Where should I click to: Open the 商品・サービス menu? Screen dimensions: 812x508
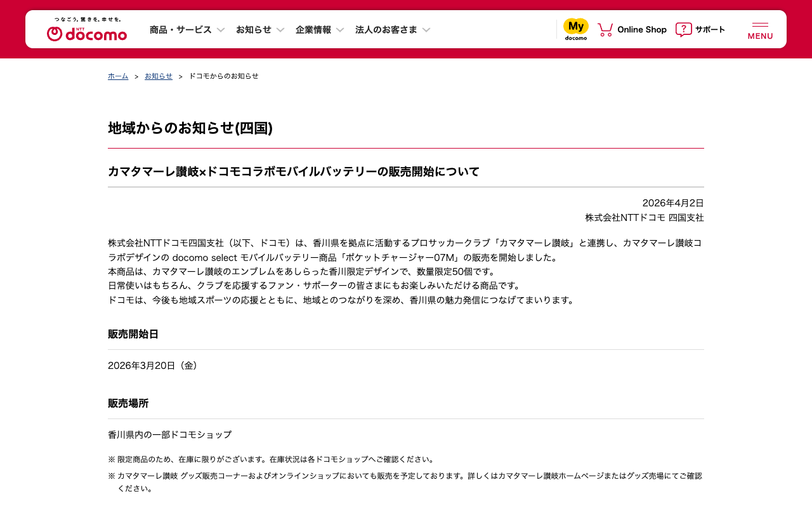[181, 30]
